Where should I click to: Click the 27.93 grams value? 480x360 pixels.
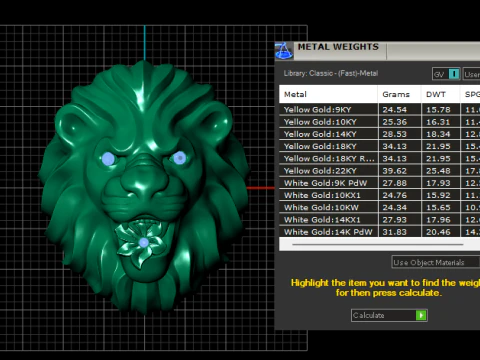(x=395, y=220)
